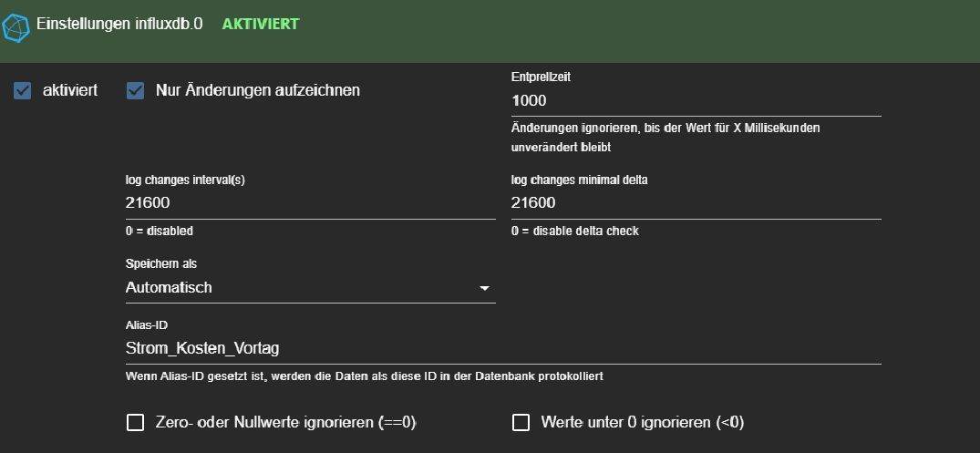
Task: Click the "log changes interval(s)" field
Action: coord(310,202)
